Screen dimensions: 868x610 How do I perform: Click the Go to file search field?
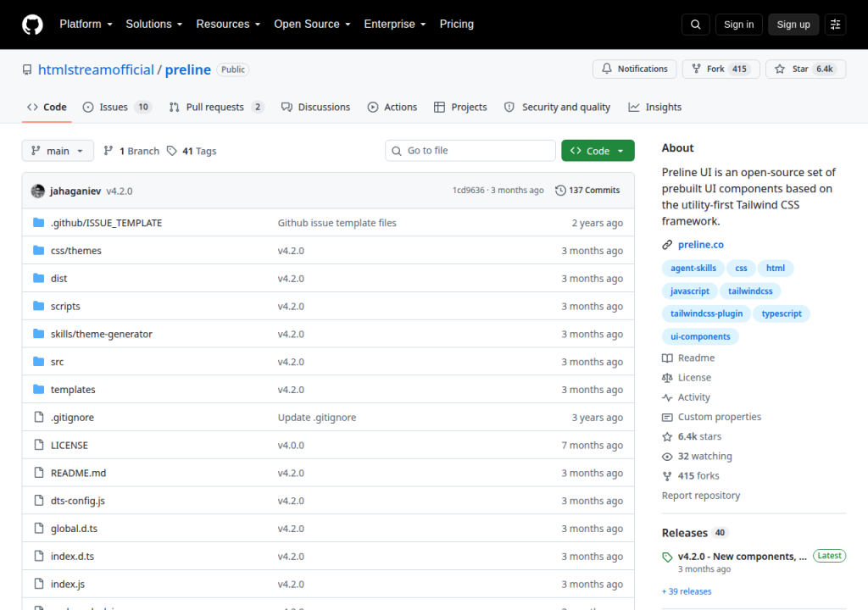click(x=470, y=151)
